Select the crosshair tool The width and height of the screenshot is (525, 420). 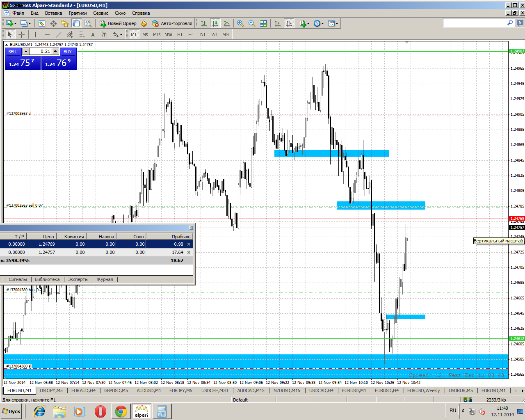[x=22, y=34]
